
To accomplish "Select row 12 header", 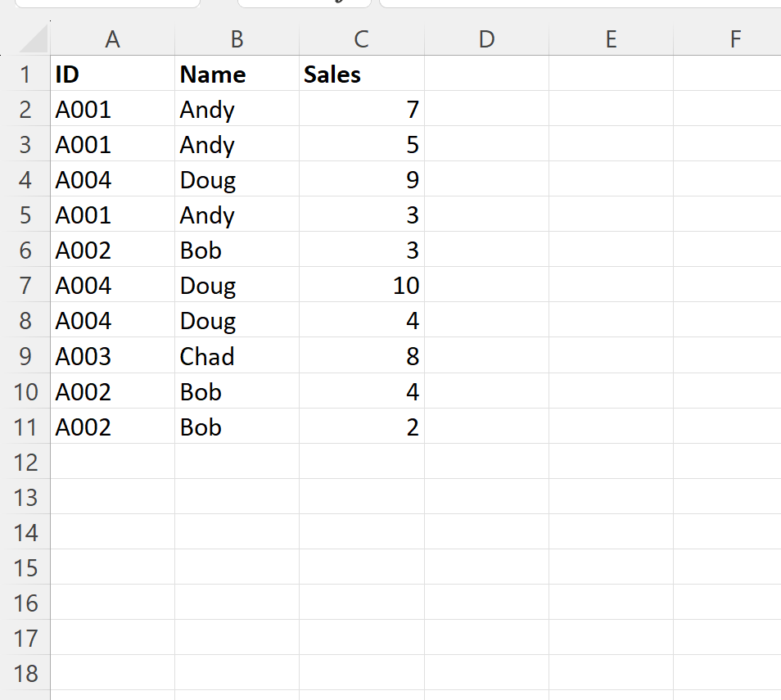I will click(25, 462).
